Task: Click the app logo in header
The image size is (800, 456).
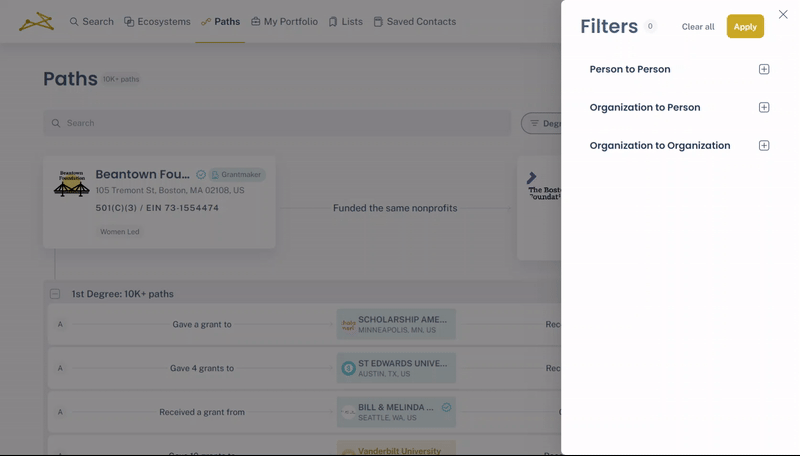Action: 36,21
